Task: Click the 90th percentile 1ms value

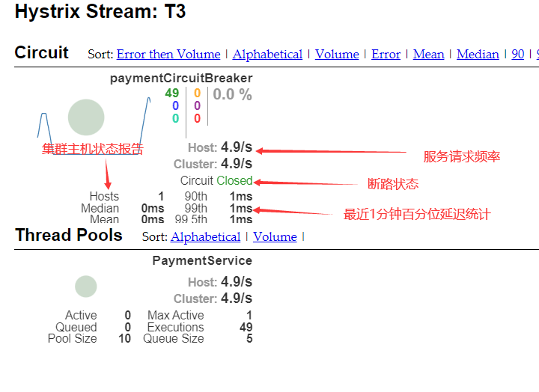Action: (241, 197)
